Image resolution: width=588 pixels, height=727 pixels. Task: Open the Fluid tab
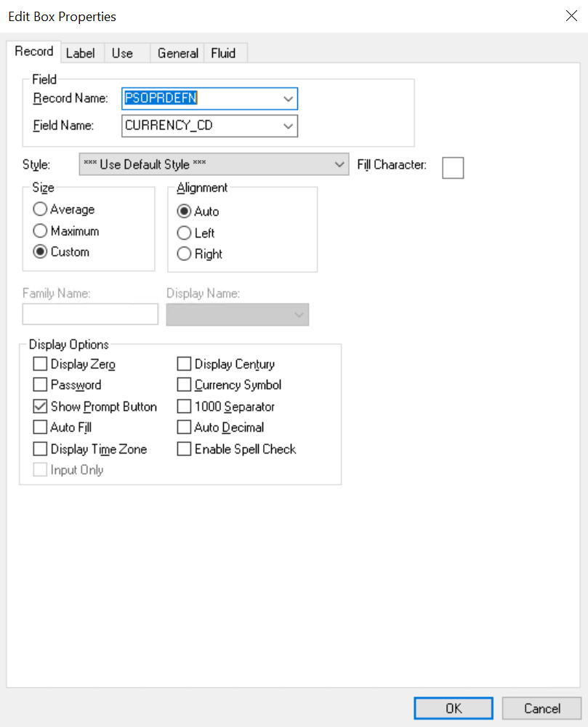[x=225, y=52]
